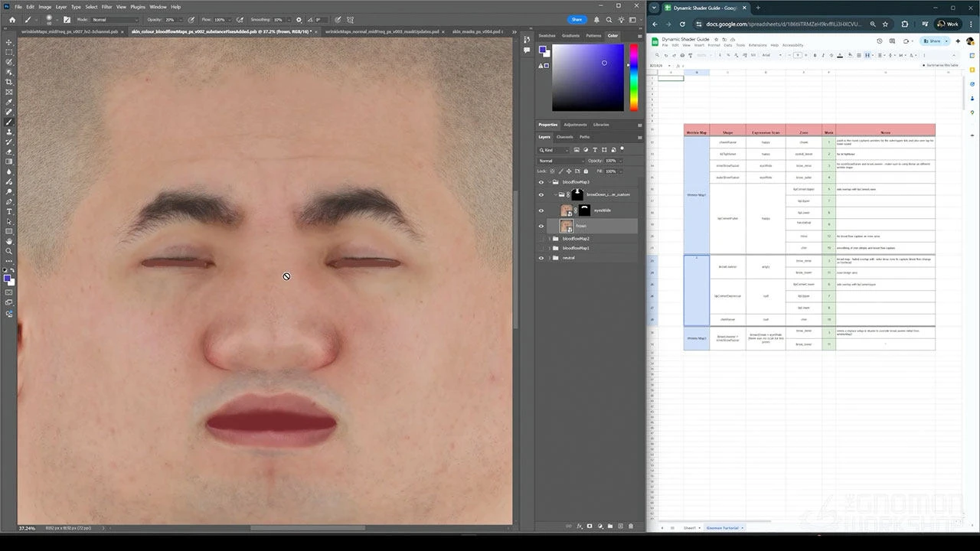Screen dimensions: 980x551
Task: Show the bloodflowMap2 group
Action: click(541, 239)
